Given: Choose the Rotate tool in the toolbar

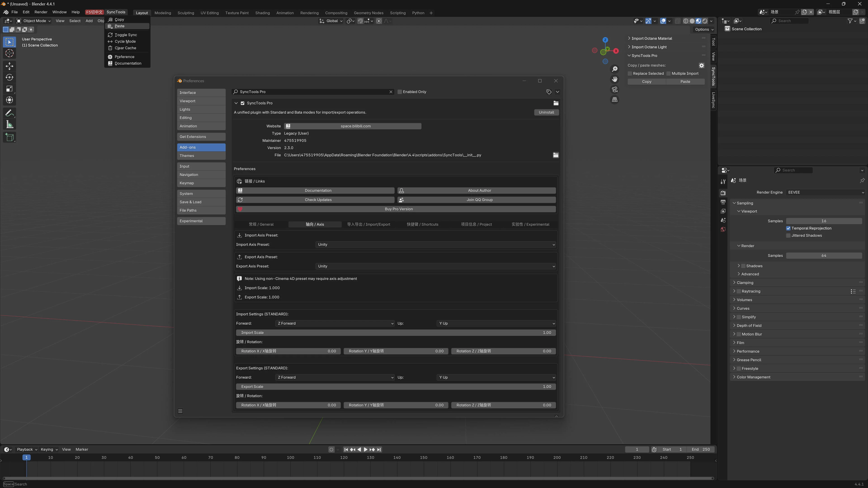Looking at the screenshot, I should (9, 77).
